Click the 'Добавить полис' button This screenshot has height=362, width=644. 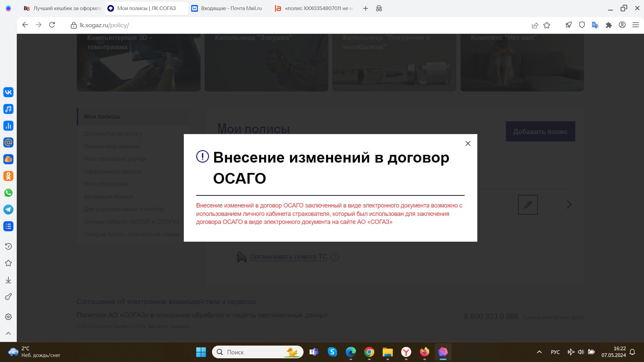coord(540,131)
